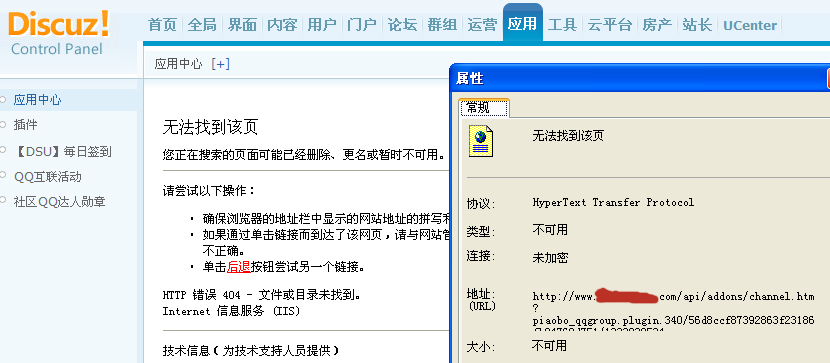Screen dimensions: 830x363
Task: Click the 无法找到该页 title in the 属性 dialog
Action: 568,136
